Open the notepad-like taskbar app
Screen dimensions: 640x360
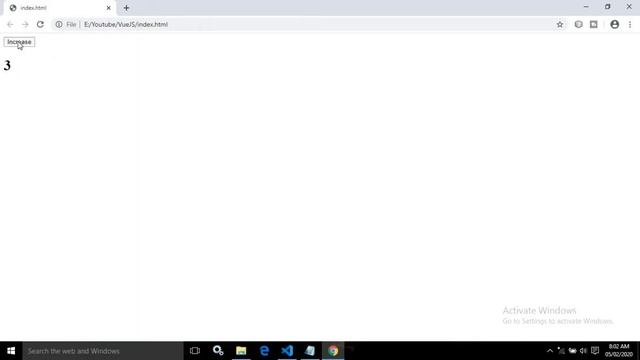(x=310, y=351)
